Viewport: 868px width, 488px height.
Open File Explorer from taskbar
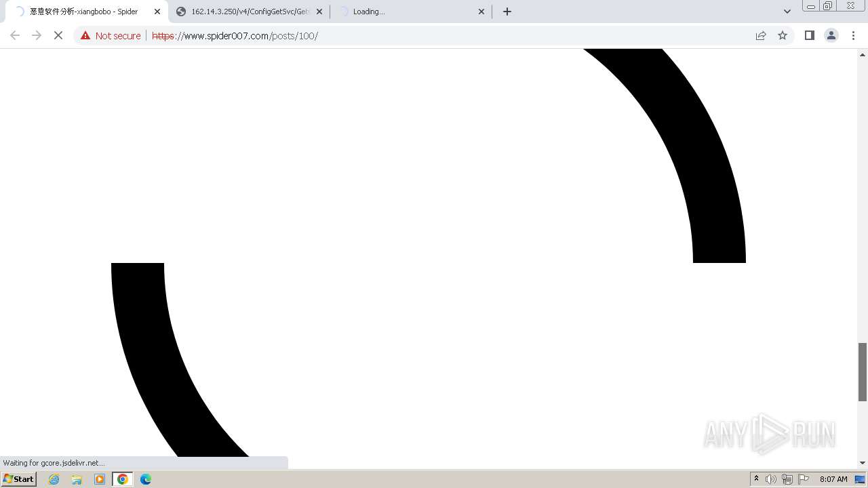pos(77,479)
